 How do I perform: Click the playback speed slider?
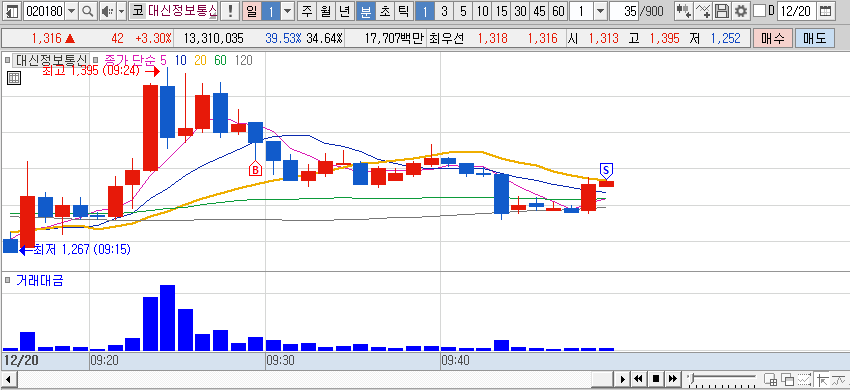pyautogui.click(x=723, y=379)
